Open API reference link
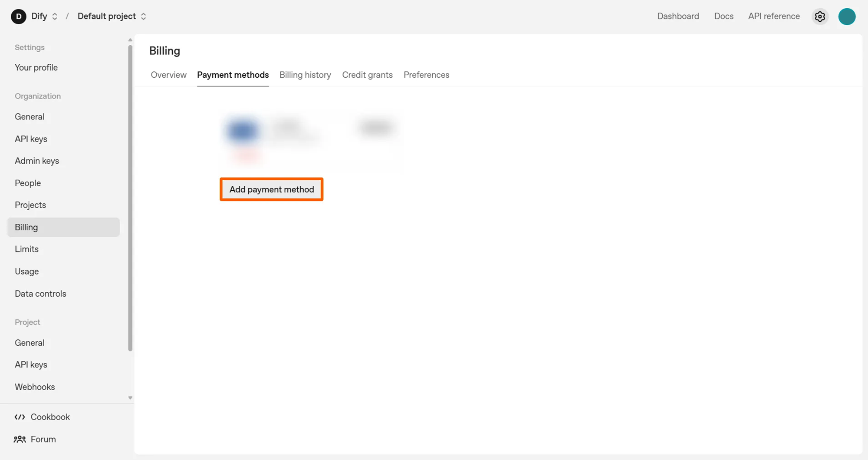The width and height of the screenshot is (868, 460). pyautogui.click(x=774, y=16)
